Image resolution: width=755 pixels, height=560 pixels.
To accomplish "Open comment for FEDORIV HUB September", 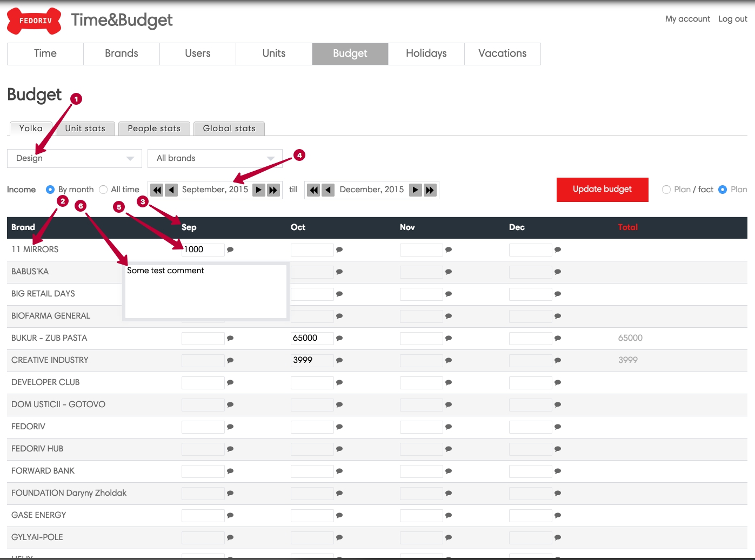I will [230, 449].
